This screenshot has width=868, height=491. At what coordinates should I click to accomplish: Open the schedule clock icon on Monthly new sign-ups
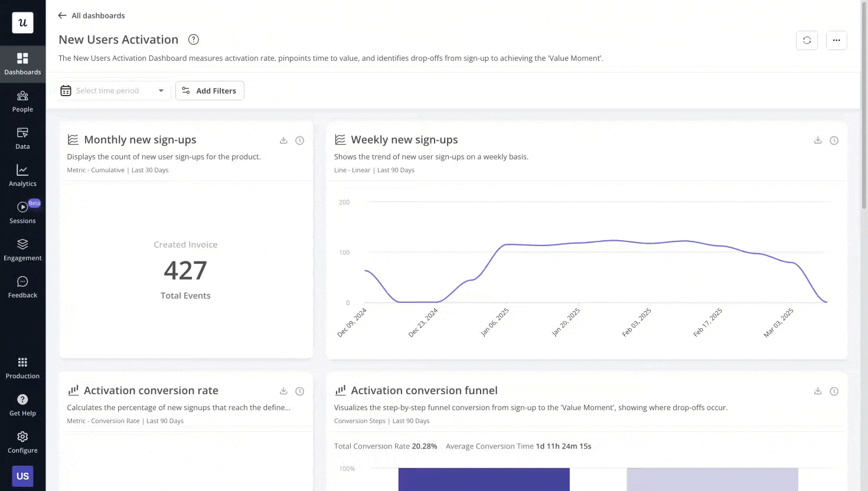[299, 140]
